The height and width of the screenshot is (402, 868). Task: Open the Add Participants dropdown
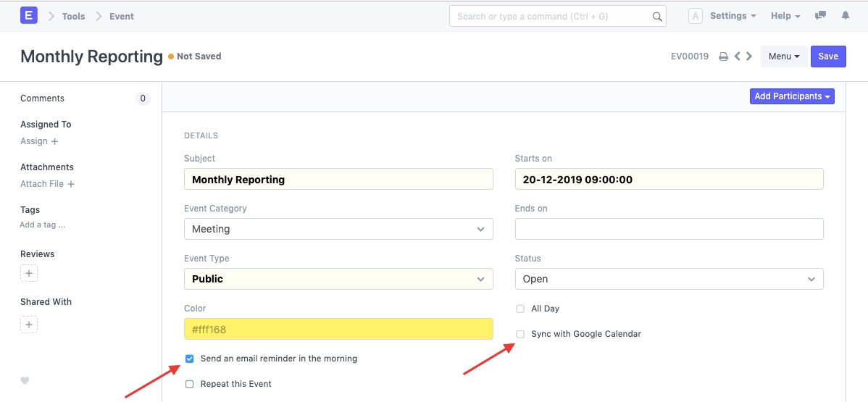[792, 96]
